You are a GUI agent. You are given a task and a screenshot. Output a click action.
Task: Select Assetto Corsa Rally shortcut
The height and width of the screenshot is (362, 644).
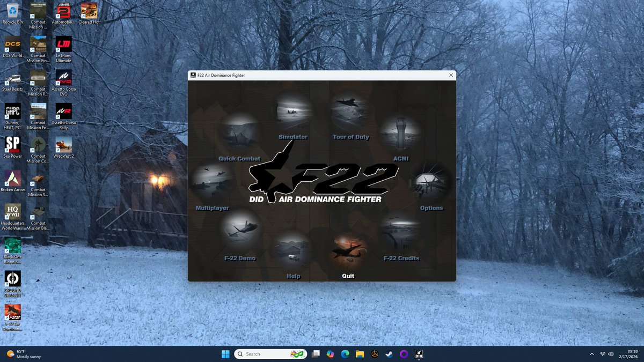tap(63, 116)
